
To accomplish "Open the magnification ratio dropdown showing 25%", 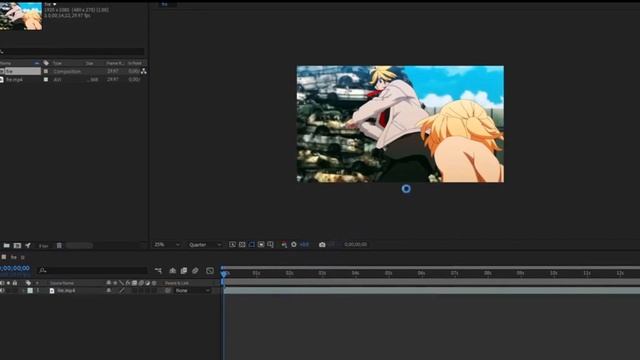I will (167, 244).
